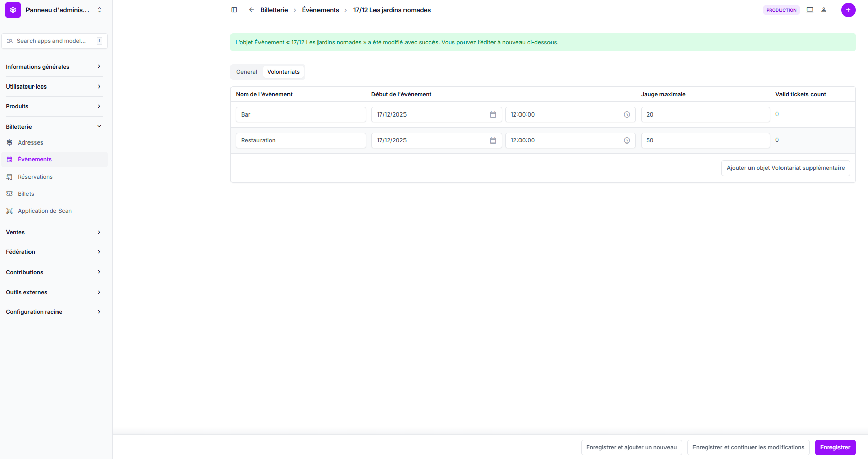Click the back arrow in breadcrumb
Screen dimensions: 868x459
click(251, 10)
